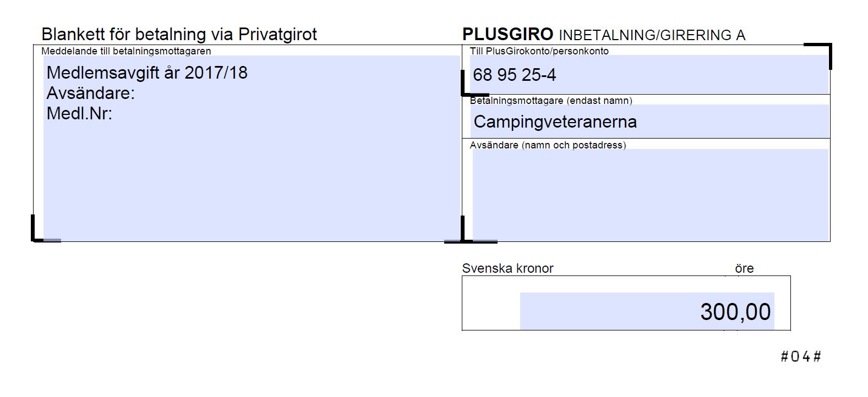
Task: Place cursor after 'Avsändare:' in message box
Action: [x=137, y=93]
